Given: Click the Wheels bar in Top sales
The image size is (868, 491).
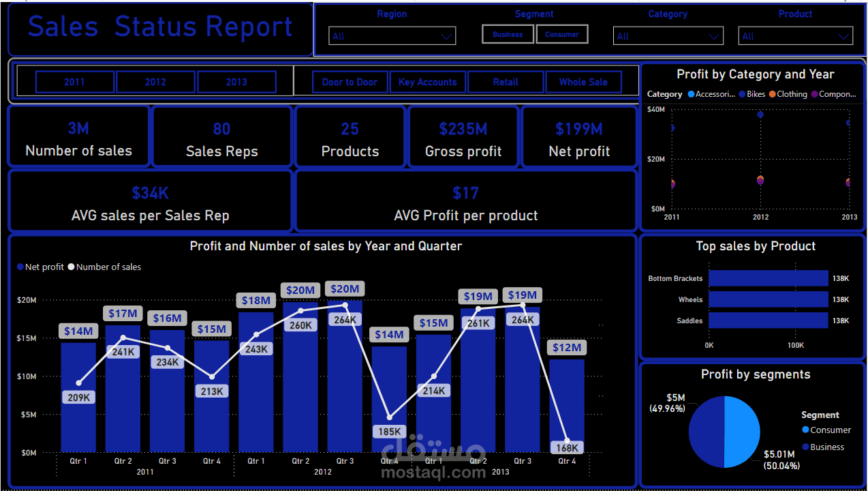Looking at the screenshot, I should [769, 299].
